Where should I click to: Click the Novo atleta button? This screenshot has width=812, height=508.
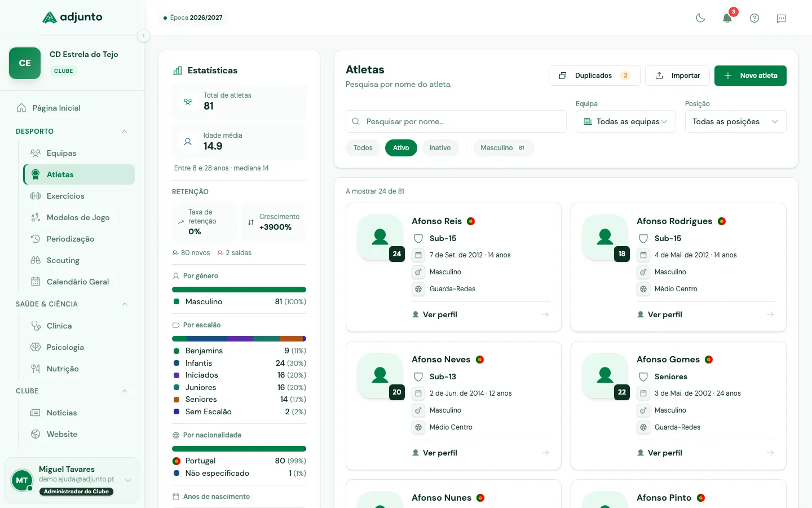751,76
